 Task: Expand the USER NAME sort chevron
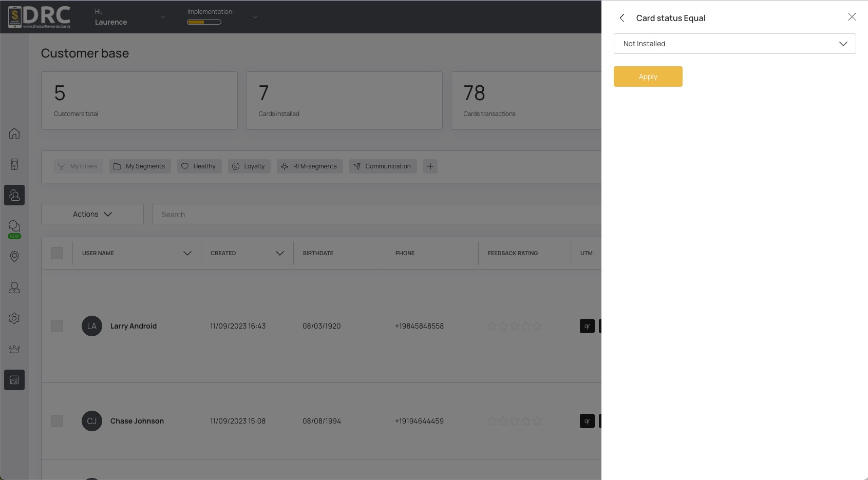pyautogui.click(x=187, y=253)
